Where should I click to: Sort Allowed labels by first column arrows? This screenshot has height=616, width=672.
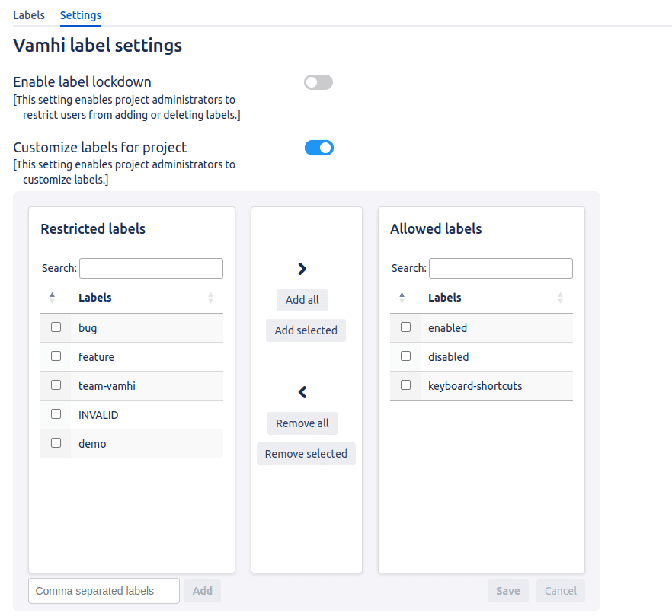tap(402, 298)
